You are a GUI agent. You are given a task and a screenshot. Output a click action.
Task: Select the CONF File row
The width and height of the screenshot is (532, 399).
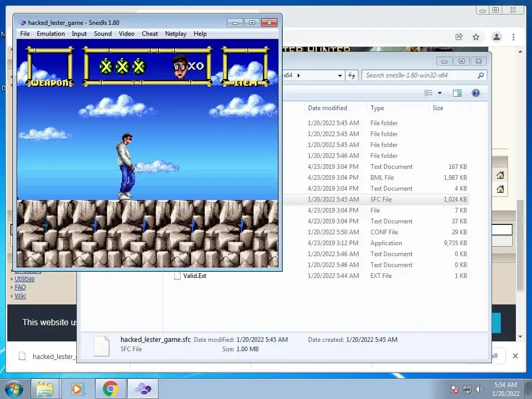point(376,232)
